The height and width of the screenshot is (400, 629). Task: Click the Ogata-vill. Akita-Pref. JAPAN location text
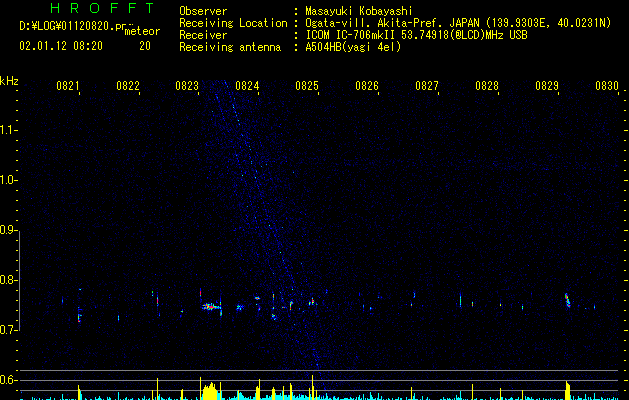point(458,23)
